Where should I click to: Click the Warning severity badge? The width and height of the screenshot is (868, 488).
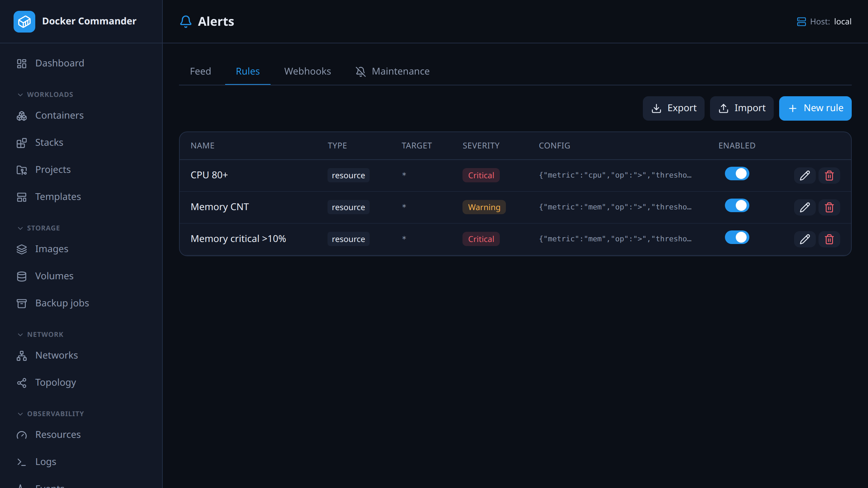coord(484,207)
